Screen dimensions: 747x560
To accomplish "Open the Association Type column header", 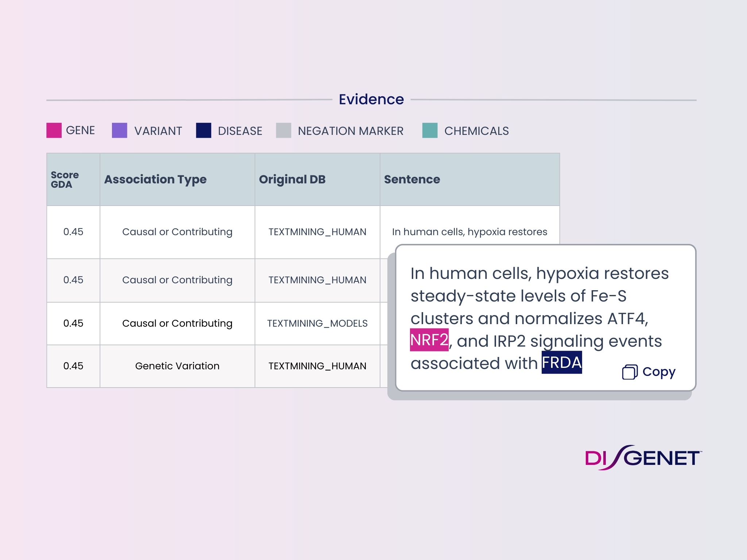I will (156, 179).
